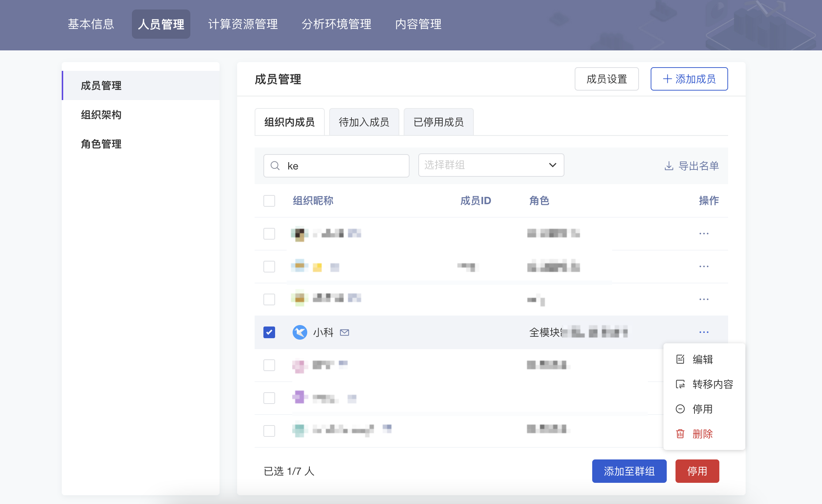Expand the 选择群组 dropdown
Viewport: 822px width, 504px height.
pos(491,165)
